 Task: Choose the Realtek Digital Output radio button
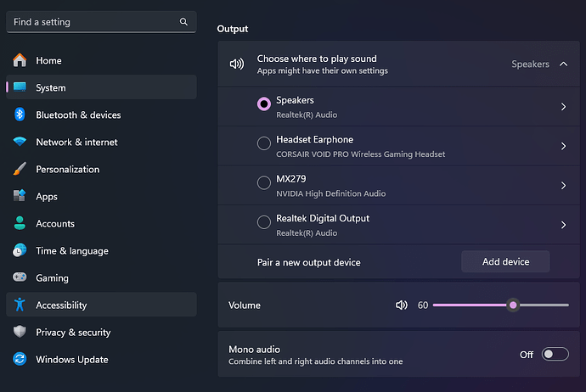[264, 221]
